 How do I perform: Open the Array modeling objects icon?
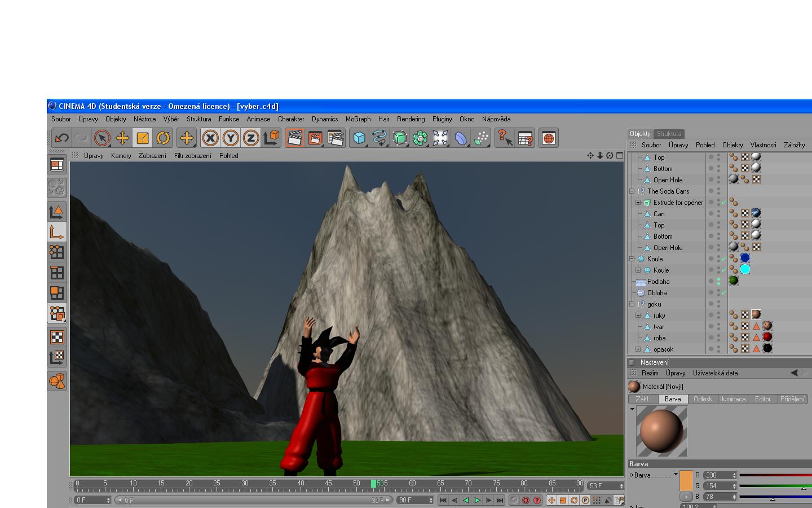(420, 138)
